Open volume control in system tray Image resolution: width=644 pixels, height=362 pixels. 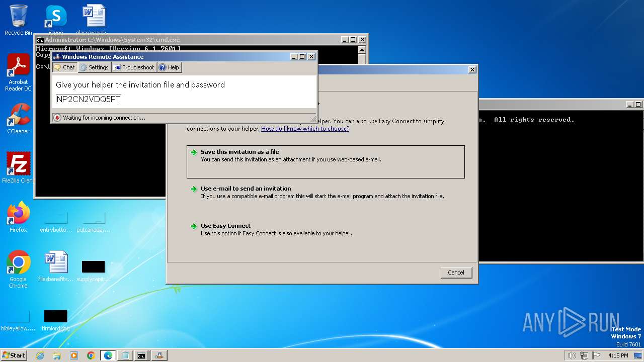click(572, 355)
